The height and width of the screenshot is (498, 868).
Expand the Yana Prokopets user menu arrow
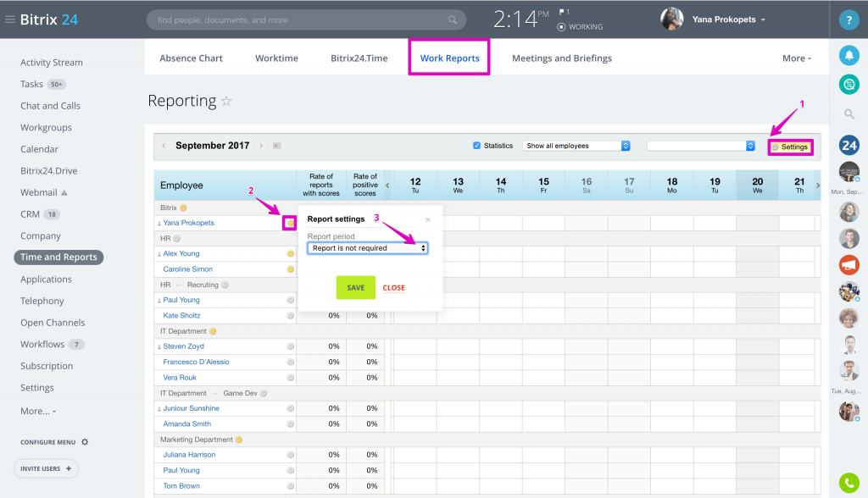[x=763, y=19]
